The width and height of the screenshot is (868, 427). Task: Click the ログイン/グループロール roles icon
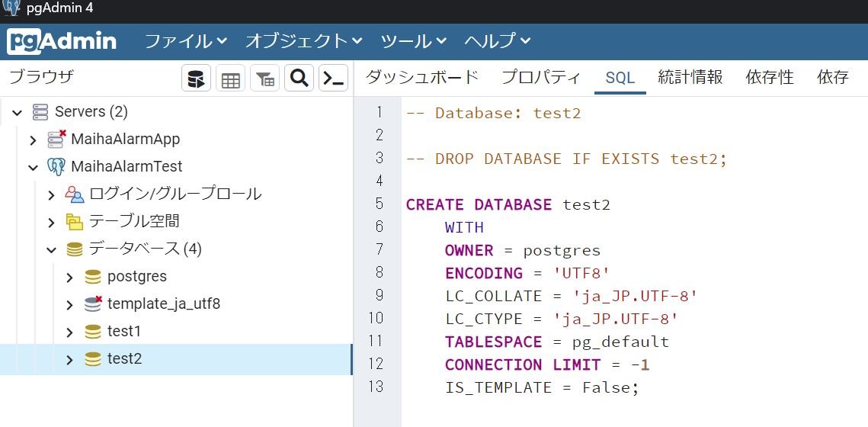point(74,194)
